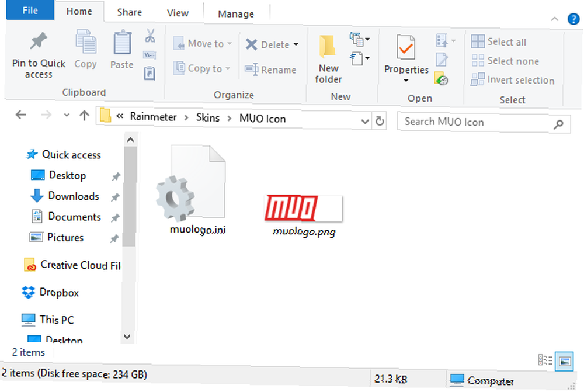Click the 21.3 KB status entry
Viewport: 584px width, 392px height.
(390, 379)
